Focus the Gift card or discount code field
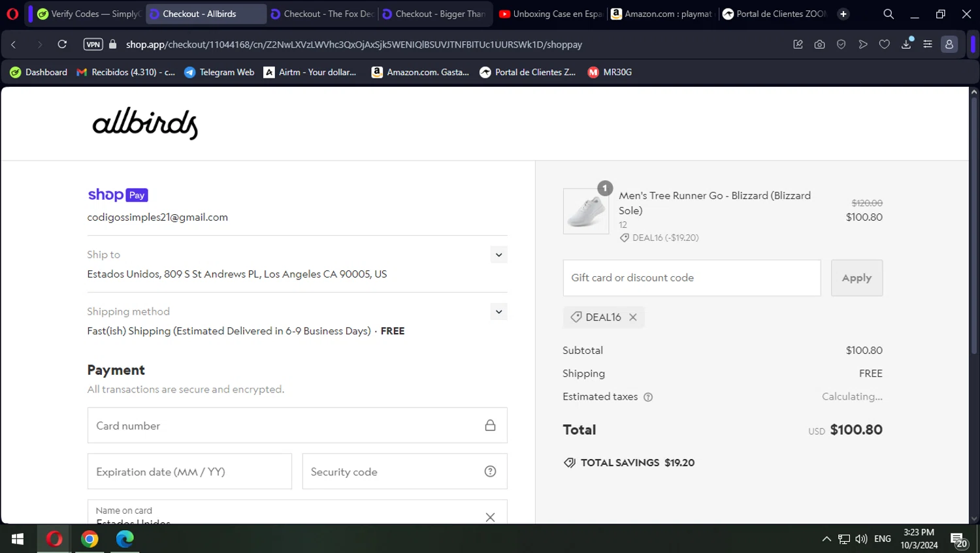The width and height of the screenshot is (980, 553). pyautogui.click(x=692, y=278)
